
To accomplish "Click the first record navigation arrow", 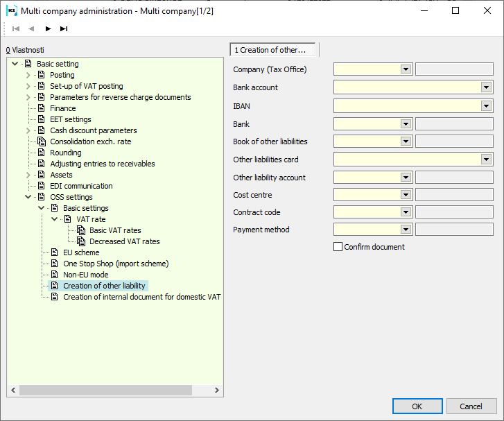I will 16,28.
